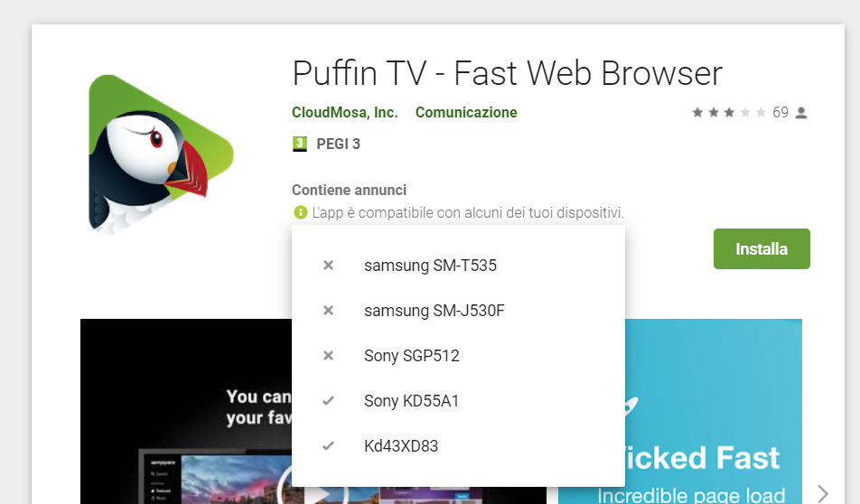This screenshot has width=860, height=504.
Task: Click the checkmark beside Kd43XD83
Action: click(x=328, y=446)
